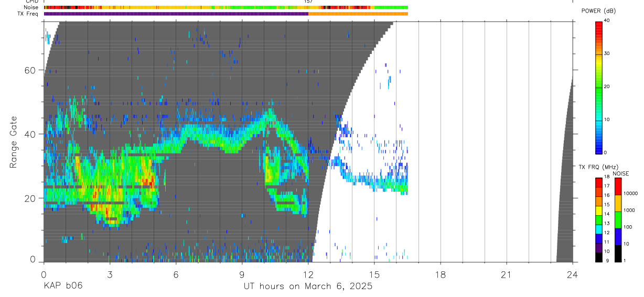Click the 'Noise' row label above the plot
644x297 pixels.
(31, 7)
